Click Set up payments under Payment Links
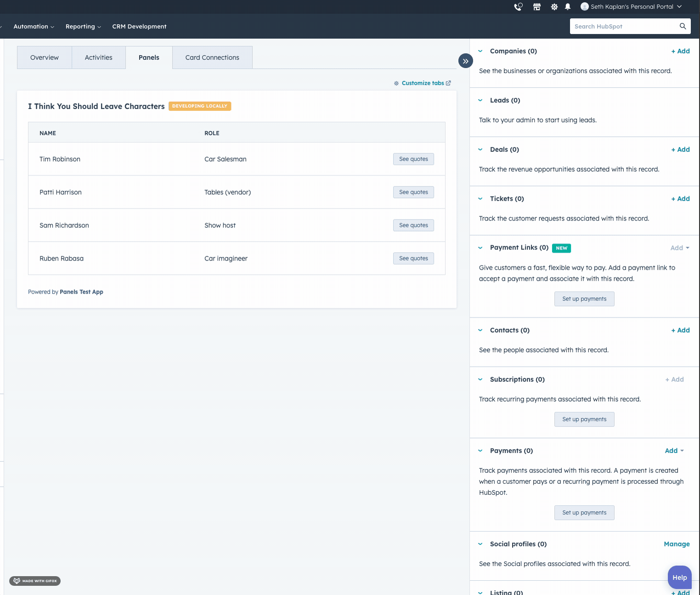The width and height of the screenshot is (700, 595). (584, 299)
